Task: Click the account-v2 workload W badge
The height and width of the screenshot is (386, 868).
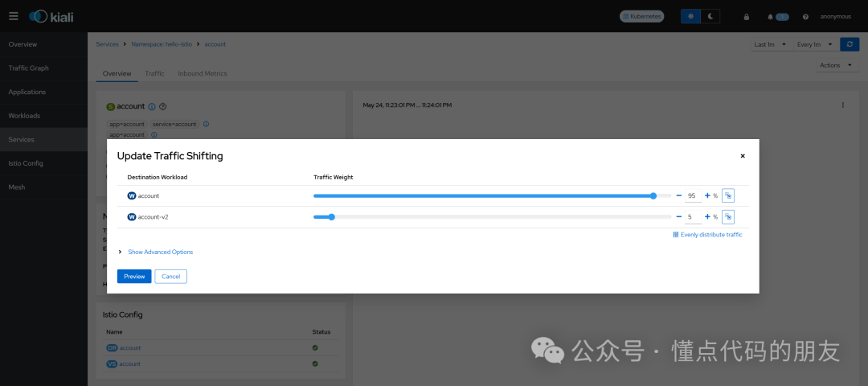Action: (132, 217)
